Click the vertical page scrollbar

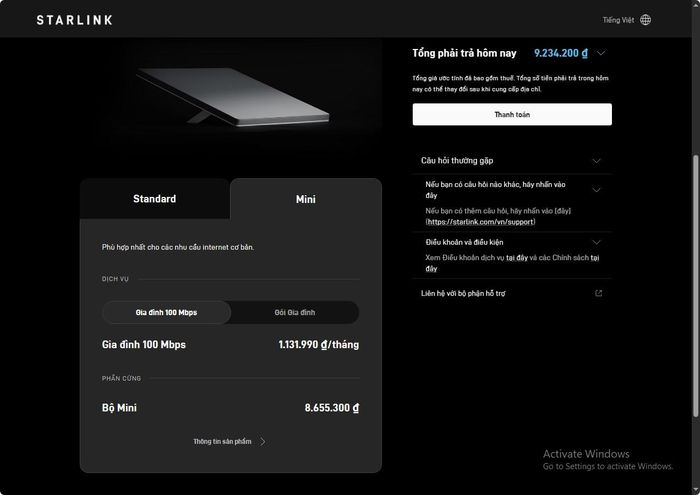pyautogui.click(x=696, y=286)
